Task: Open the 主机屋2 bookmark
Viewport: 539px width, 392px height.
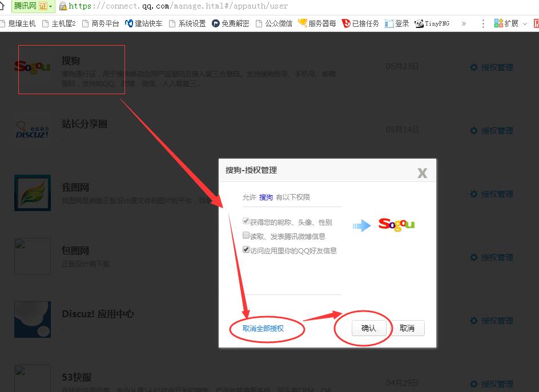Action: coord(59,23)
